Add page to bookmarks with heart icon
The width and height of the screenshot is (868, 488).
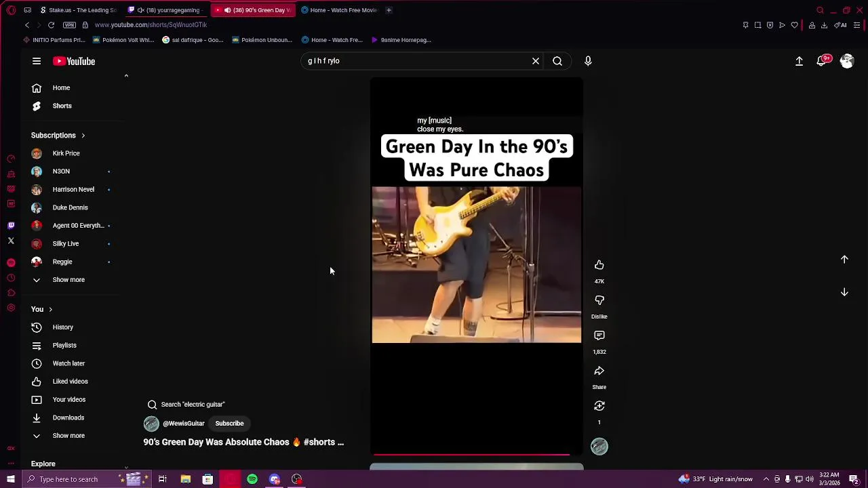[x=795, y=25]
